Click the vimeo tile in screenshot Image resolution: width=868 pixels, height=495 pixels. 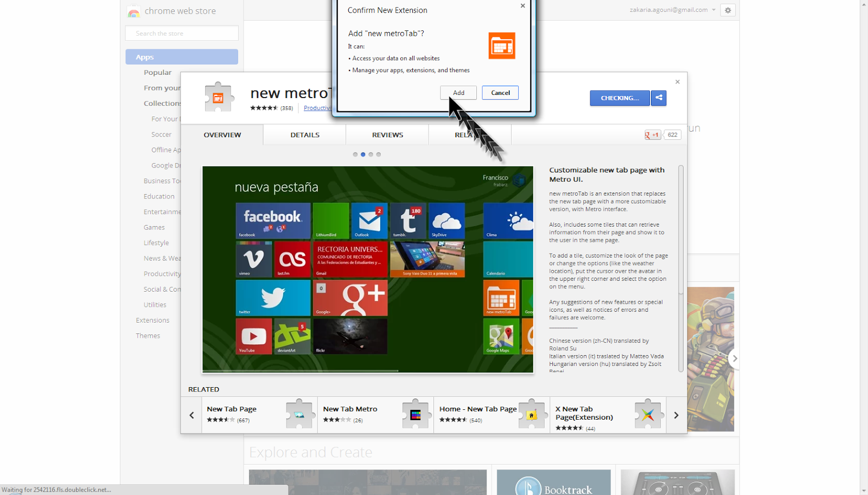tap(254, 259)
